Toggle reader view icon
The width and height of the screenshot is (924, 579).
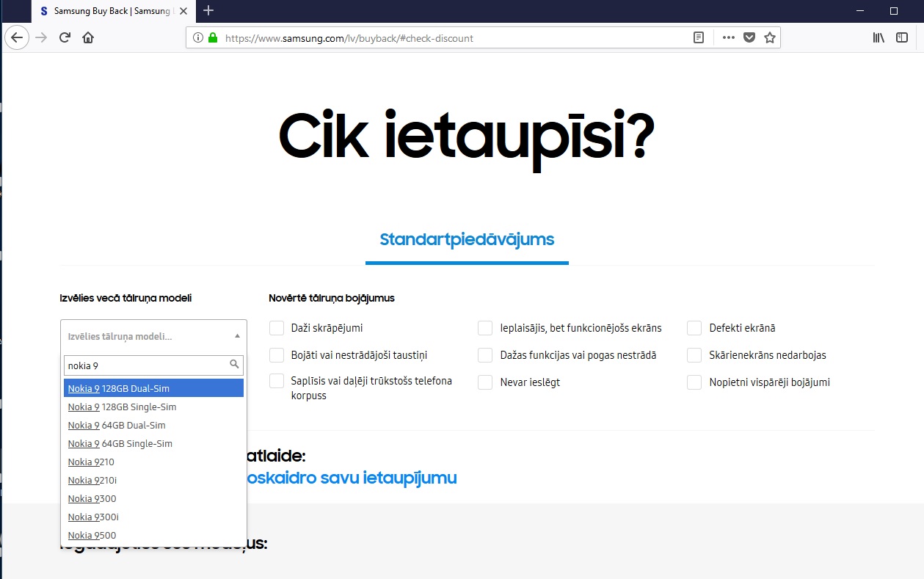pos(699,37)
